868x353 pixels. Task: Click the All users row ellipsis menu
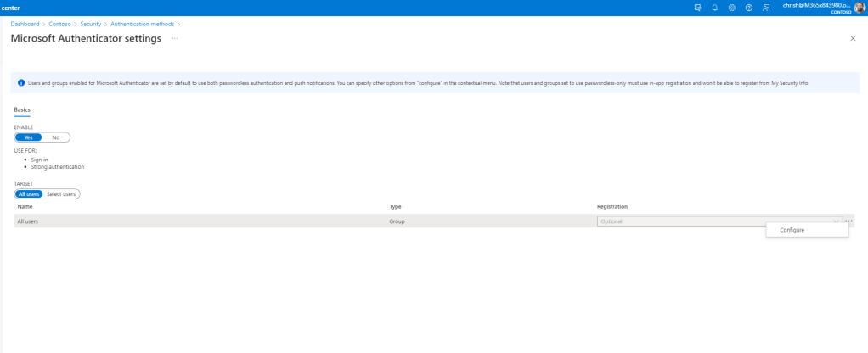[x=849, y=221]
